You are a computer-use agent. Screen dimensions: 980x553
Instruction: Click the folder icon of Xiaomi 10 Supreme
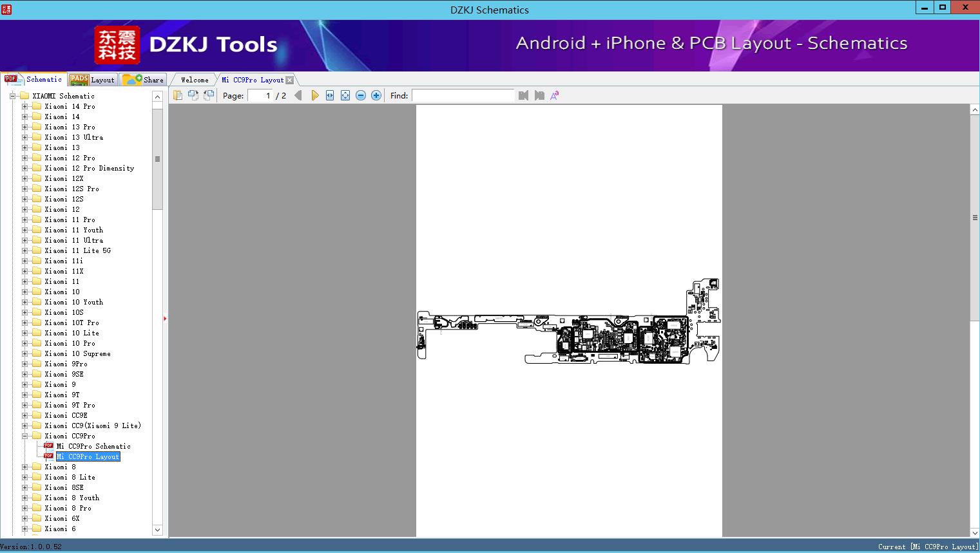click(37, 353)
